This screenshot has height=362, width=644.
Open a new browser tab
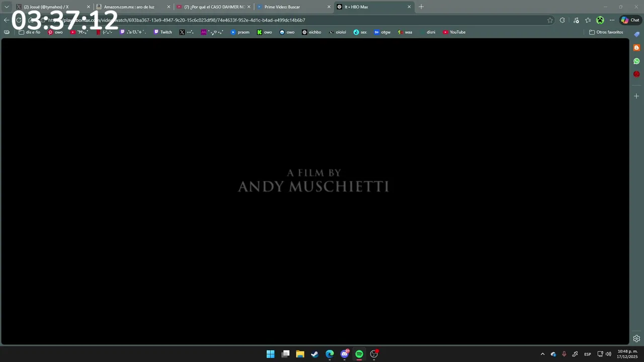pos(421,7)
